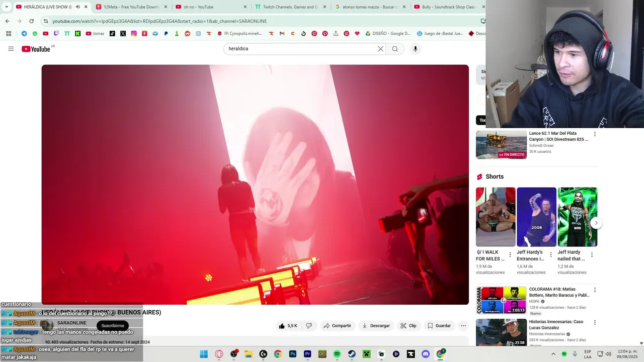The image size is (644, 362).
Task: Close the oh no - YouTube tab
Action: coord(245,7)
